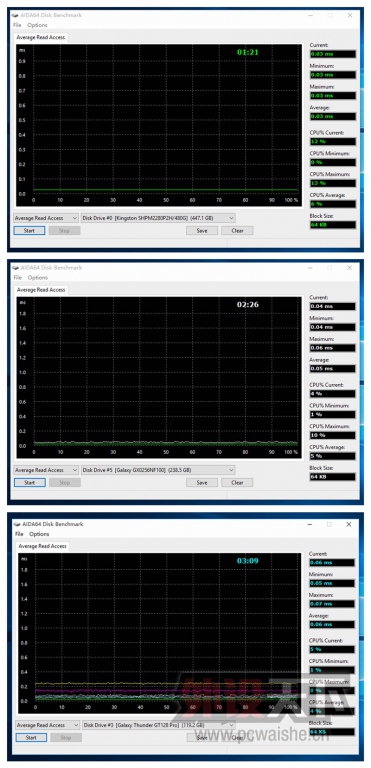
Task: Click Average 0.05 ms field in Galaxy GX0256NF100 window
Action: point(333,369)
